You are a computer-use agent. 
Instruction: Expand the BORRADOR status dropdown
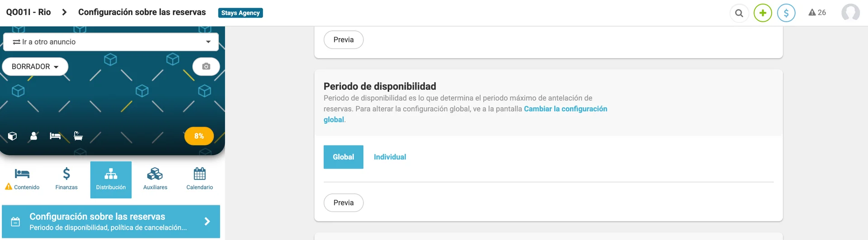click(35, 67)
